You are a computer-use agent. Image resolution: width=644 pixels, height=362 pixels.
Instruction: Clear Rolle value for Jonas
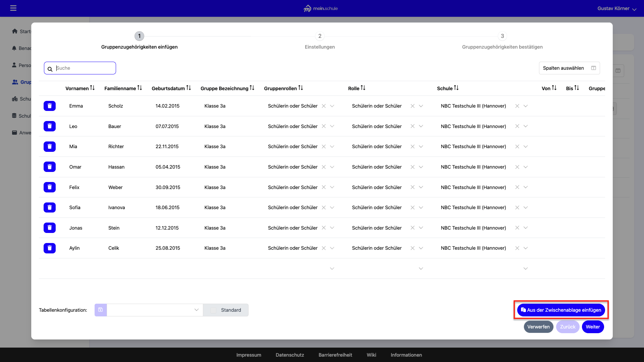[413, 228]
